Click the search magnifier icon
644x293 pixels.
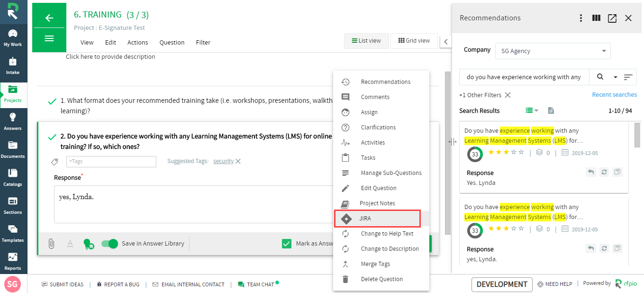(600, 77)
